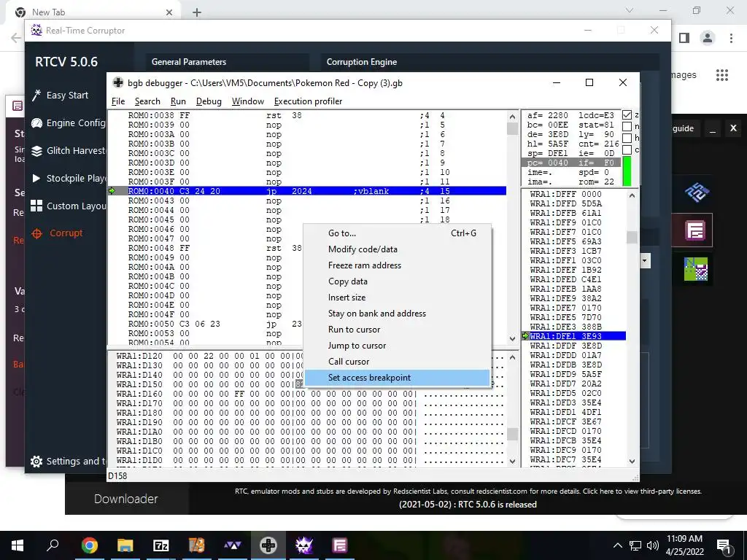Choose Jump to cursor
The image size is (747, 560).
click(x=398, y=346)
